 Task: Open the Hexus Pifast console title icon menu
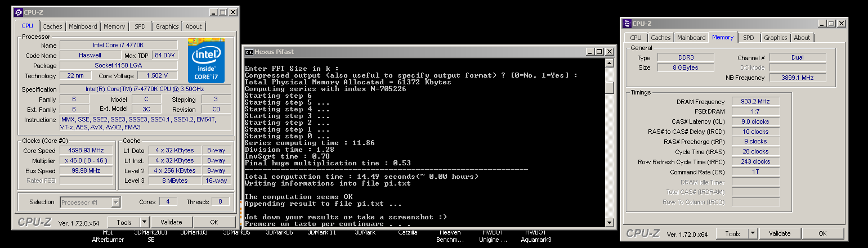249,52
